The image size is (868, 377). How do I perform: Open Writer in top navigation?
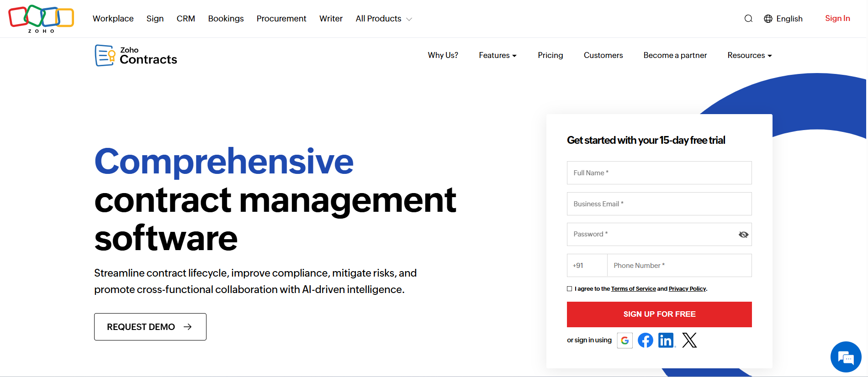[x=331, y=19]
